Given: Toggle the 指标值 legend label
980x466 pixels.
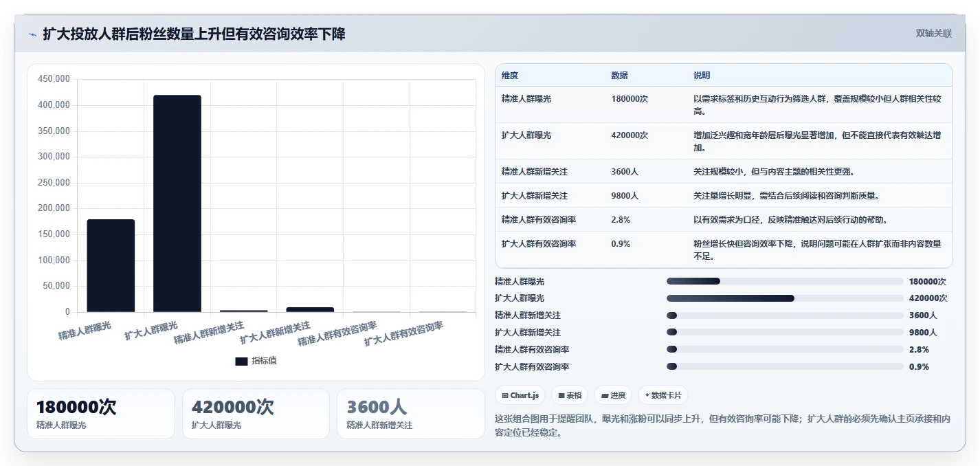Looking at the screenshot, I should tap(264, 361).
